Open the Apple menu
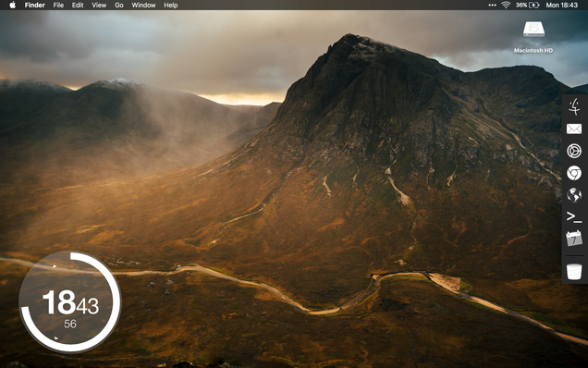588x368 pixels. click(12, 5)
